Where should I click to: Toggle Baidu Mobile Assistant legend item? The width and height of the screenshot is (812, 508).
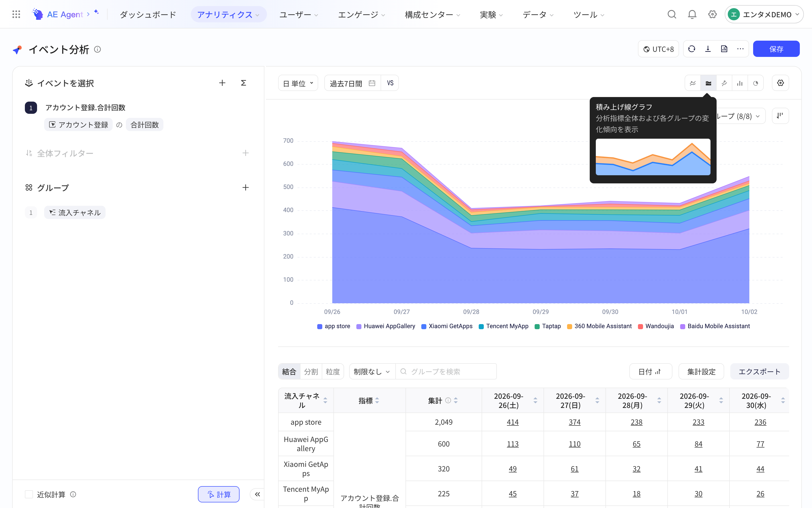coord(715,326)
